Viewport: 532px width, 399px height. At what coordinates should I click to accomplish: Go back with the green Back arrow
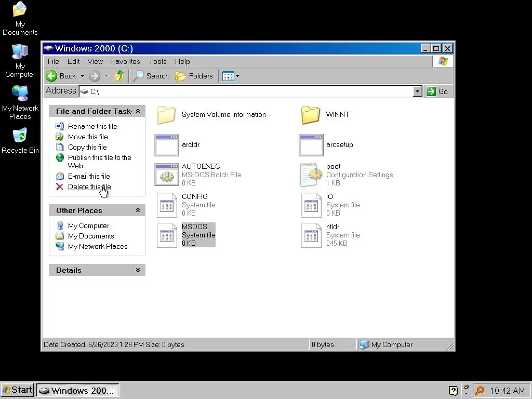tap(51, 76)
